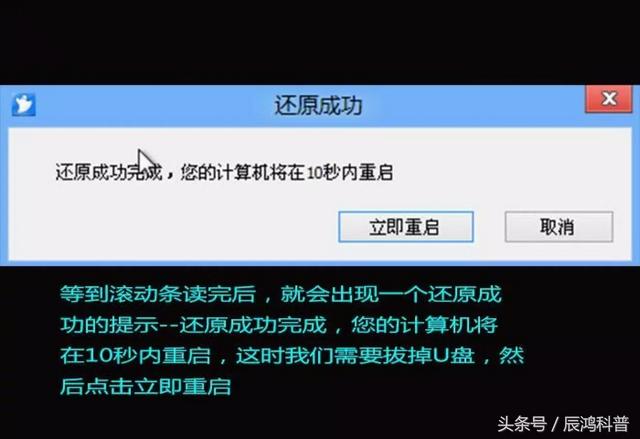Screen dimensions: 640x439
Task: Click the caption line starting with 在10秒内重启
Action: pos(292,356)
